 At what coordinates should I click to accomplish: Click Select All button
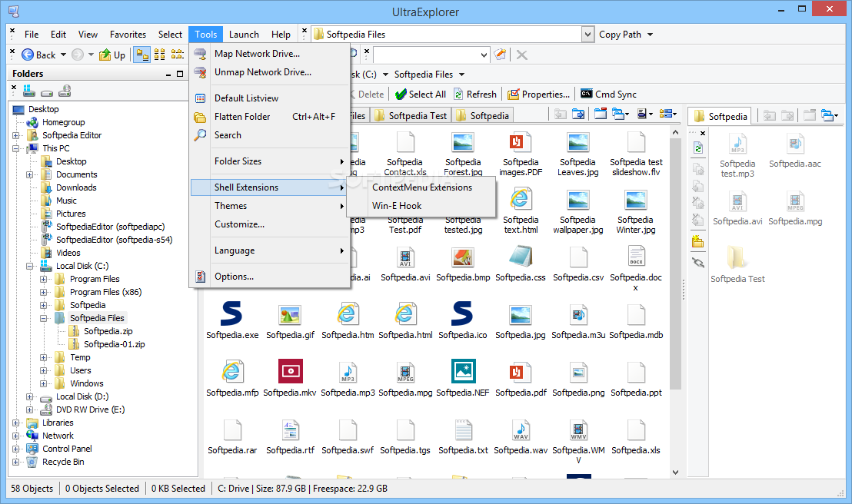click(x=421, y=94)
